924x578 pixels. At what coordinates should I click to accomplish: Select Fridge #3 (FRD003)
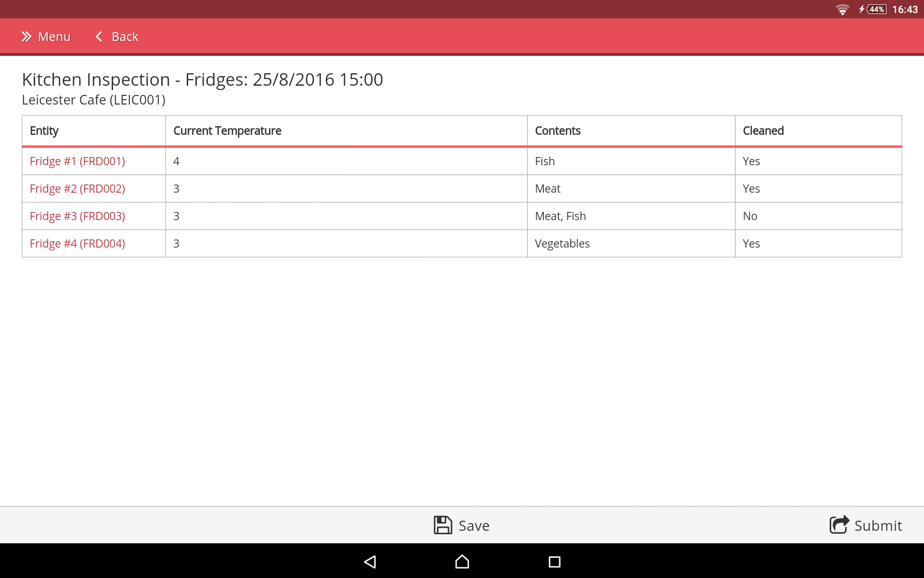[x=77, y=216]
